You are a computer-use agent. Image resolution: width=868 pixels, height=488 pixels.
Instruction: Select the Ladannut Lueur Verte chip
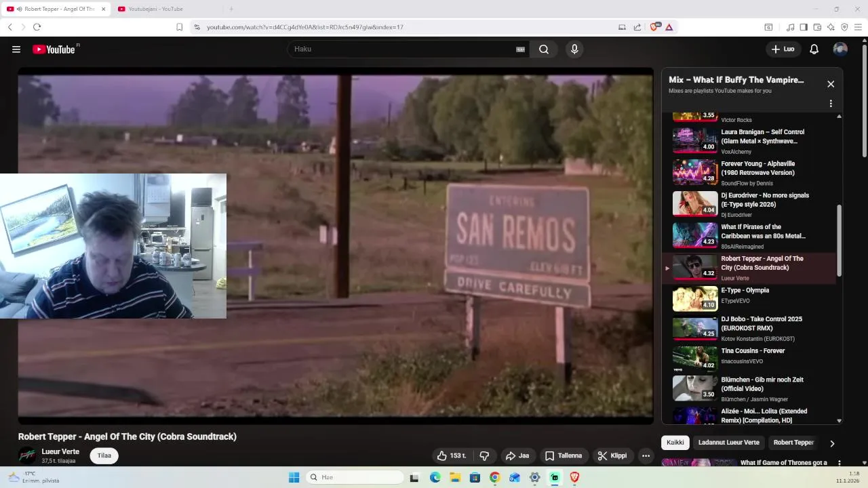729,443
